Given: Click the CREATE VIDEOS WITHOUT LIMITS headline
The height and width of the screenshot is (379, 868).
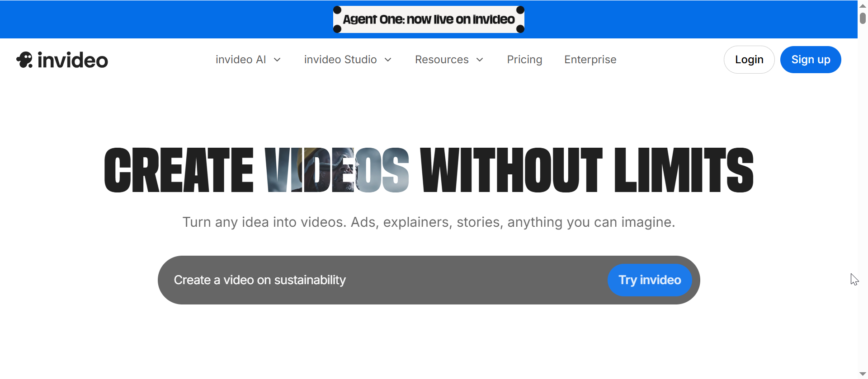Looking at the screenshot, I should (429, 170).
